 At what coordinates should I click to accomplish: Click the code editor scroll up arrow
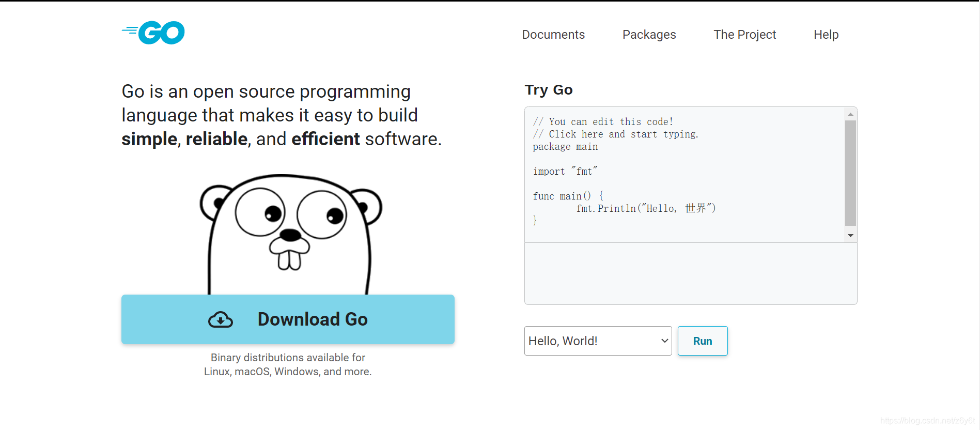(x=850, y=114)
